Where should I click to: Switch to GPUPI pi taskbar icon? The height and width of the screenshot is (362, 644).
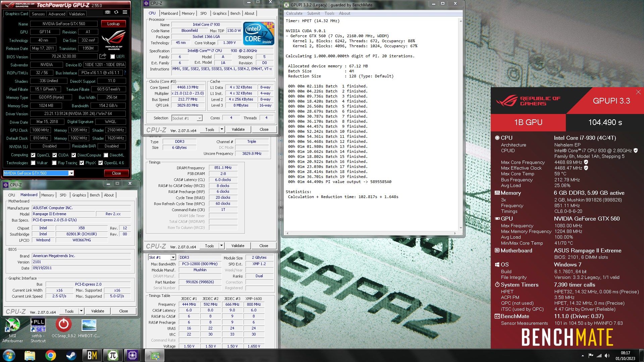(112, 355)
